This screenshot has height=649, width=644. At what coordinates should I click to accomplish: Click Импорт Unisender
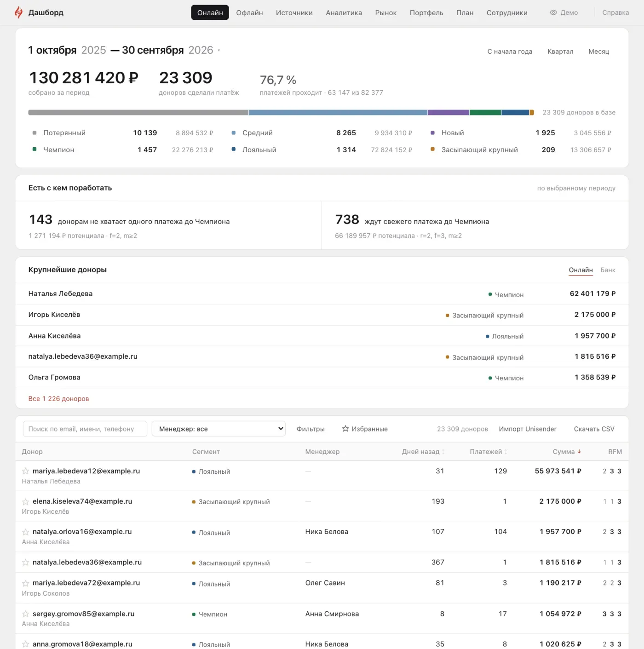pyautogui.click(x=528, y=429)
